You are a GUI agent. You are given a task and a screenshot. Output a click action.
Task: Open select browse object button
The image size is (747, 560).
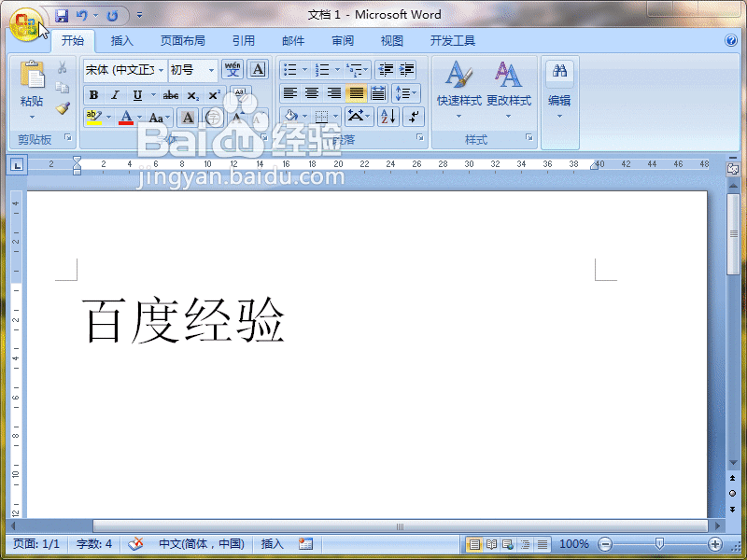733,494
